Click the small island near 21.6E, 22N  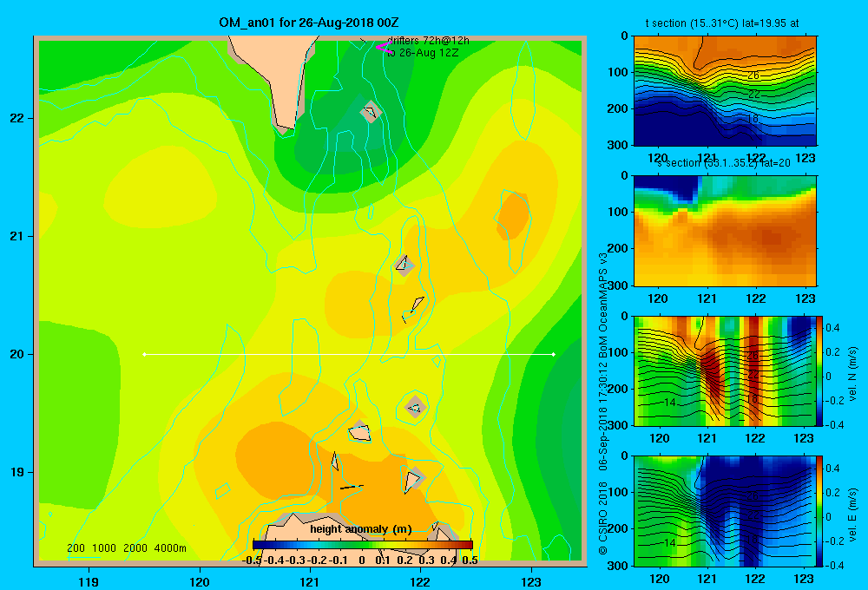pos(371,112)
